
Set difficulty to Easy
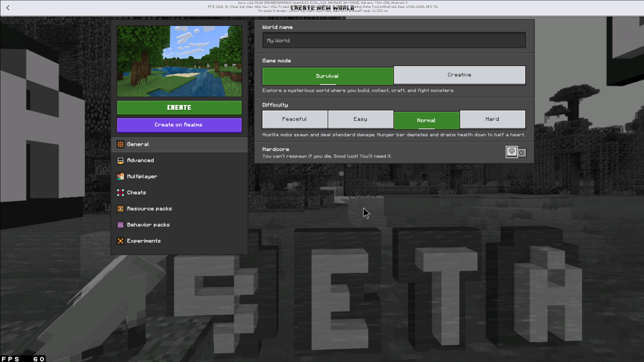point(360,119)
